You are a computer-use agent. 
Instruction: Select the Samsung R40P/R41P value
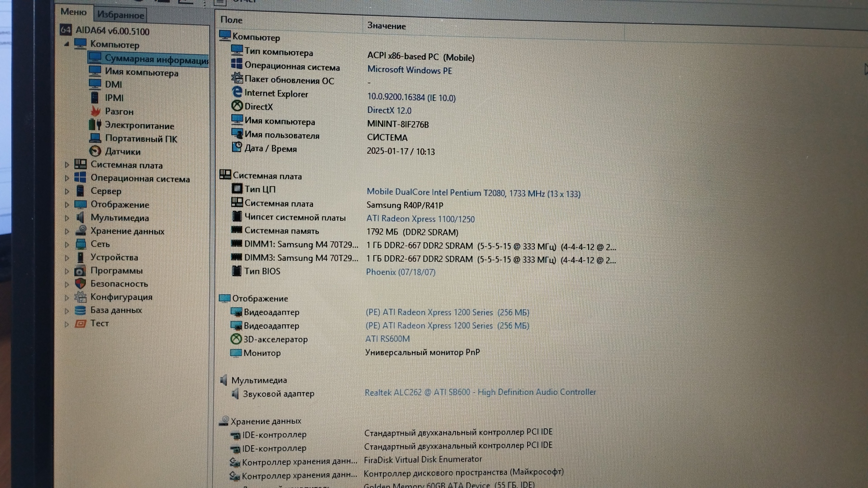[x=405, y=205]
